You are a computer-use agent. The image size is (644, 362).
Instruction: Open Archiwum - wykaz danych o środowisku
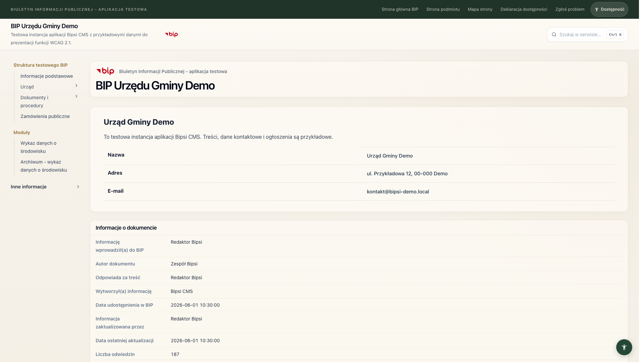(44, 166)
